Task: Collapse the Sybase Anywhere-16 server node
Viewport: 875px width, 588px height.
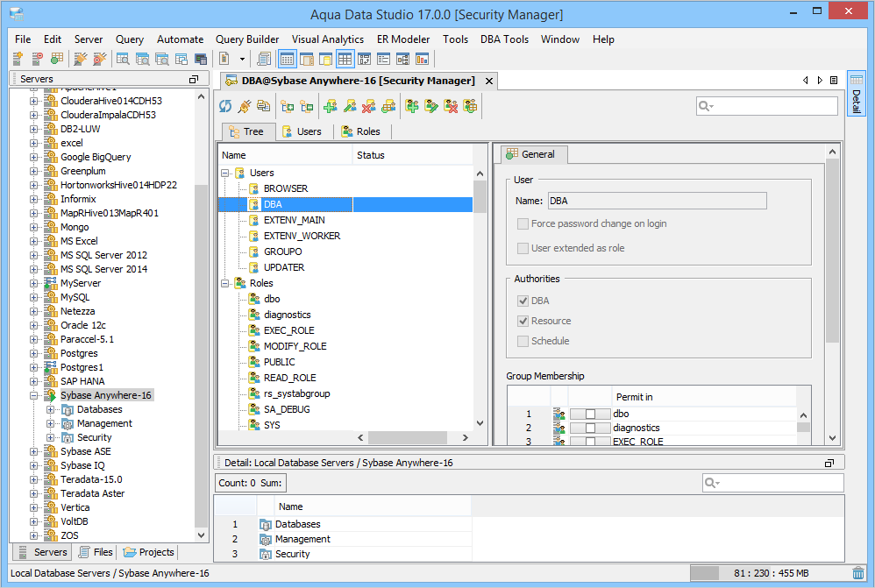Action: (x=34, y=395)
